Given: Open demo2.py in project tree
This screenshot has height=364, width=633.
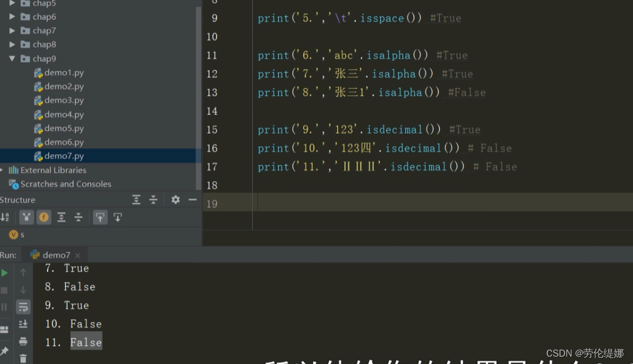Looking at the screenshot, I should click(x=64, y=86).
